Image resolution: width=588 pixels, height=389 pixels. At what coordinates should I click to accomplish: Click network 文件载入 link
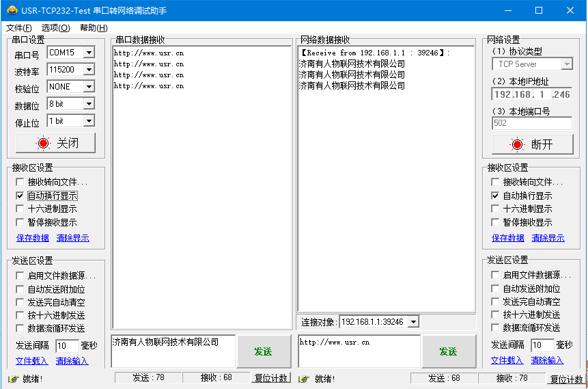coord(507,360)
